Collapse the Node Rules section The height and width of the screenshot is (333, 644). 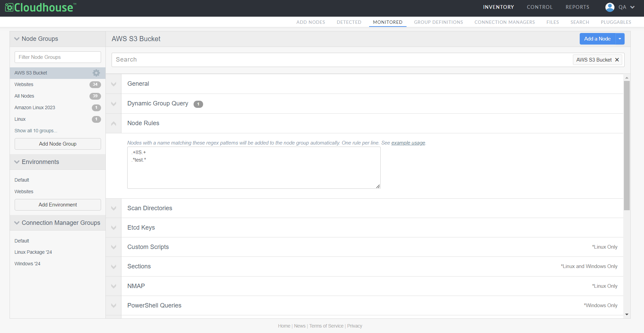[x=114, y=123]
